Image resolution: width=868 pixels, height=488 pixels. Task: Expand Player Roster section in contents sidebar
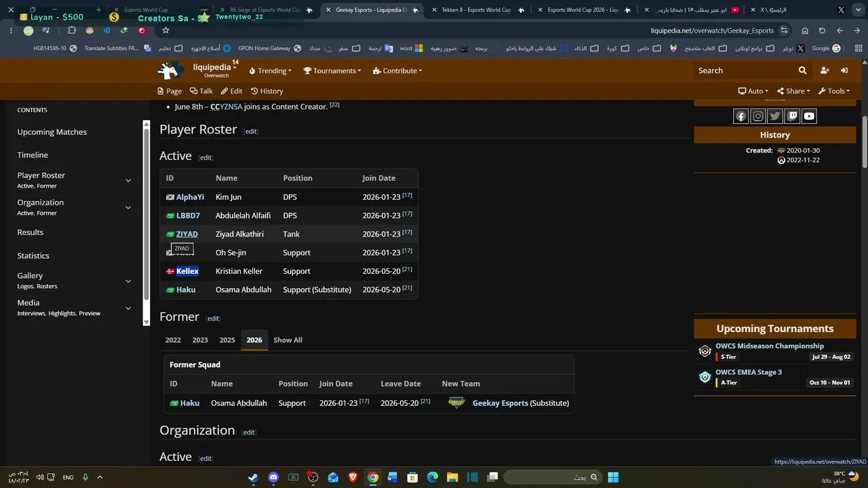pyautogui.click(x=128, y=180)
